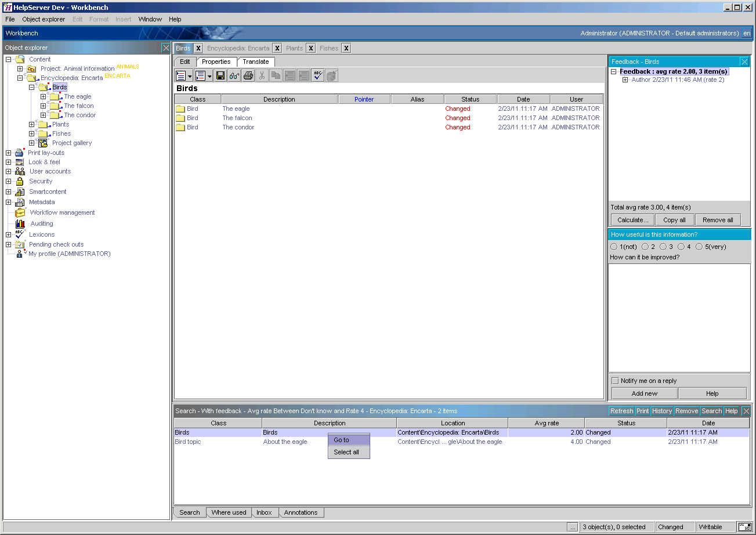Click the Security padlock icon in the tree
This screenshot has width=756, height=535.
[20, 182]
